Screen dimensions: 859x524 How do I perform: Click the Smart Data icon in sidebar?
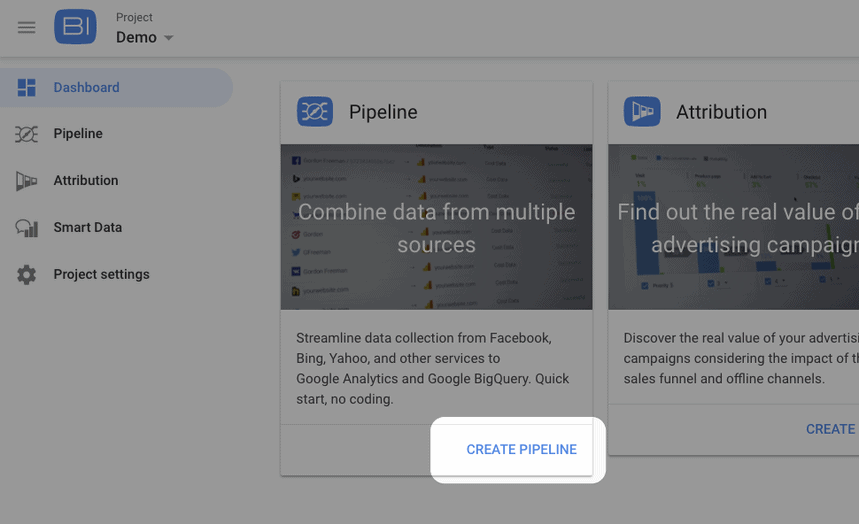(x=27, y=228)
